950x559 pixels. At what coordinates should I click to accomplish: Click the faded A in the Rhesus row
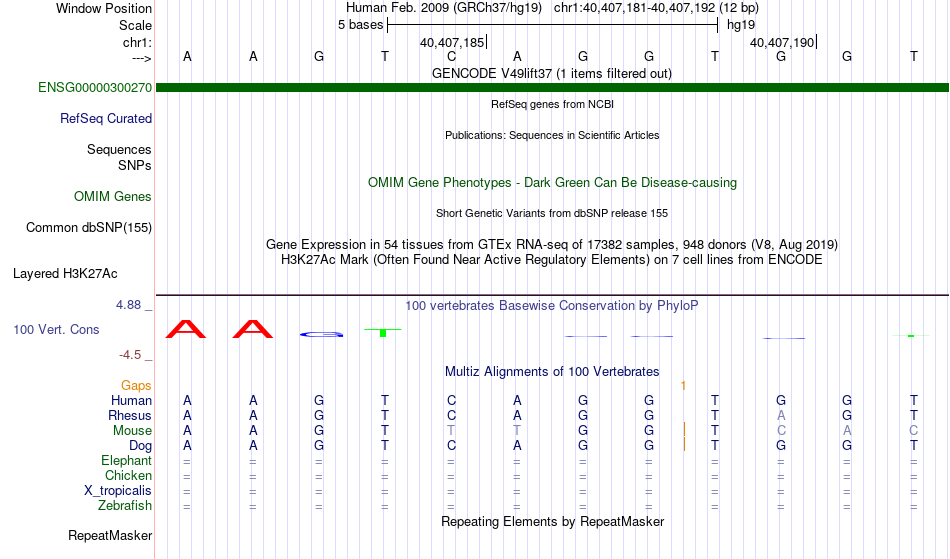coord(781,415)
